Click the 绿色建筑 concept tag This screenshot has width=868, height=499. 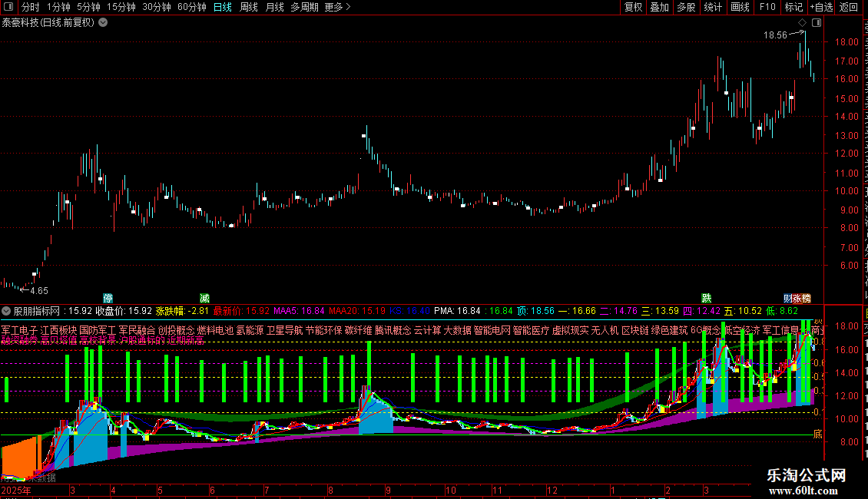669,330
